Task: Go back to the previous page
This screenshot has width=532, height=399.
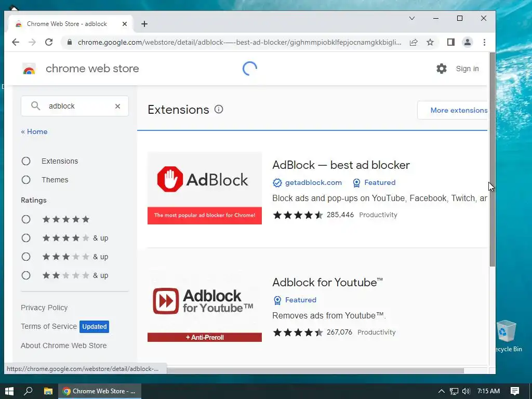Action: [16, 42]
